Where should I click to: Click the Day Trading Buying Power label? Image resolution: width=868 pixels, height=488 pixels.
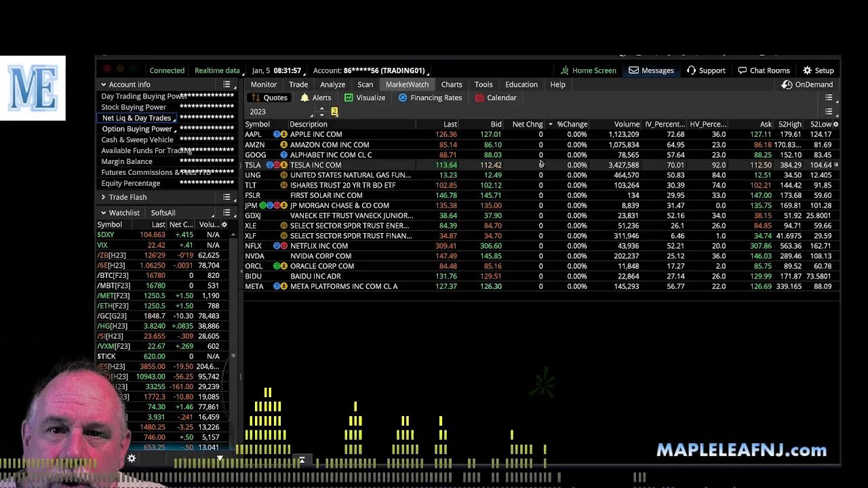click(144, 96)
